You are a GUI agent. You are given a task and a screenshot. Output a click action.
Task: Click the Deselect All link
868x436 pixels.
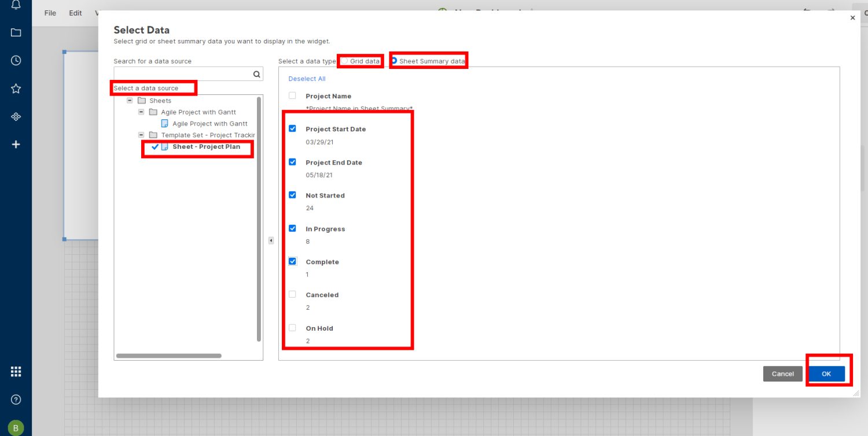tap(307, 79)
